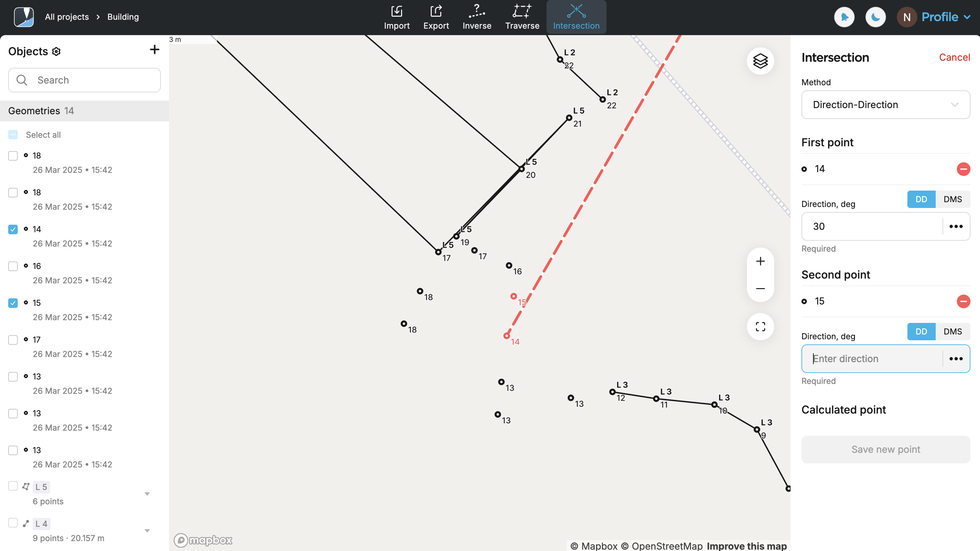The image size is (980, 551).
Task: Zoom in on the map
Action: click(760, 261)
